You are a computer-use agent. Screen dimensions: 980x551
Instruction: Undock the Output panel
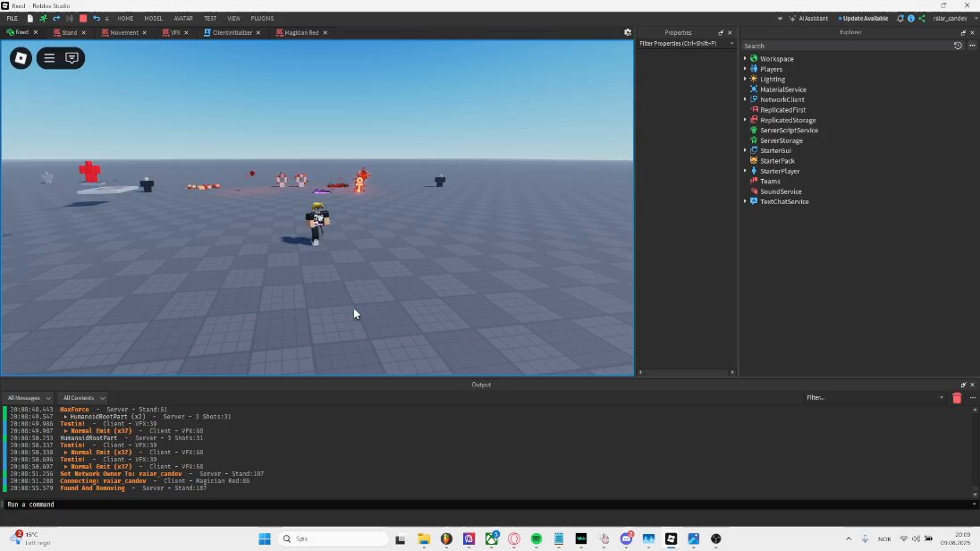[963, 385]
